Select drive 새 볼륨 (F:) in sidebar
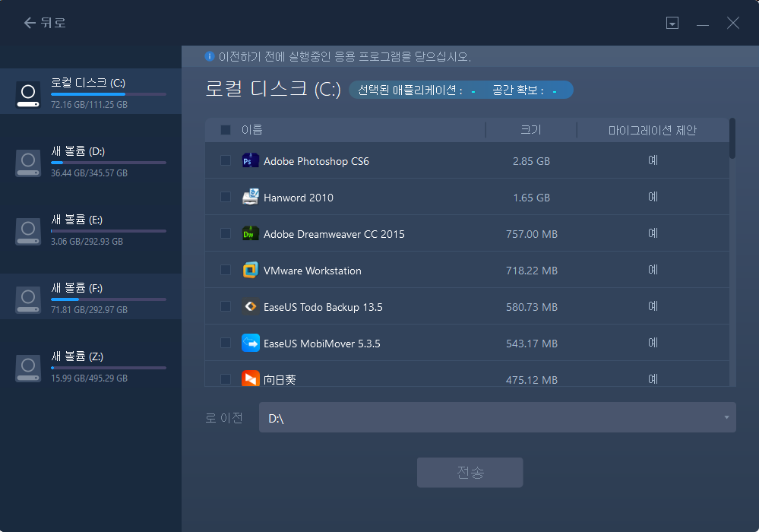The height and width of the screenshot is (532, 759). click(x=90, y=296)
